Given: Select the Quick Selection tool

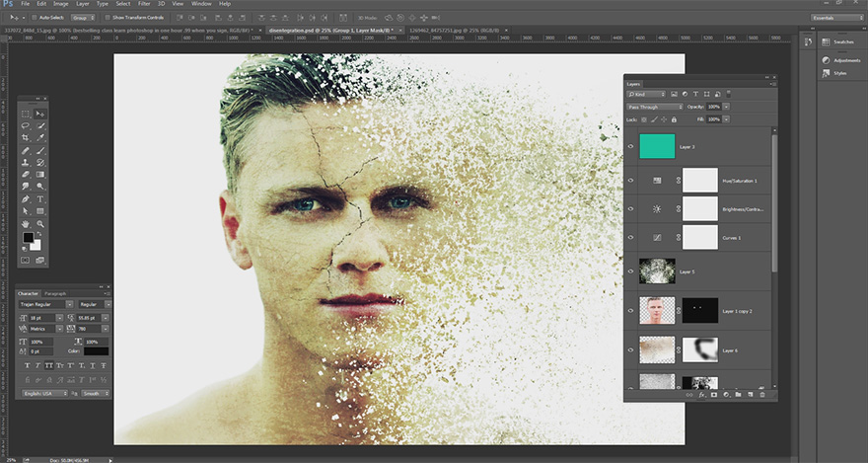Looking at the screenshot, I should tap(40, 125).
